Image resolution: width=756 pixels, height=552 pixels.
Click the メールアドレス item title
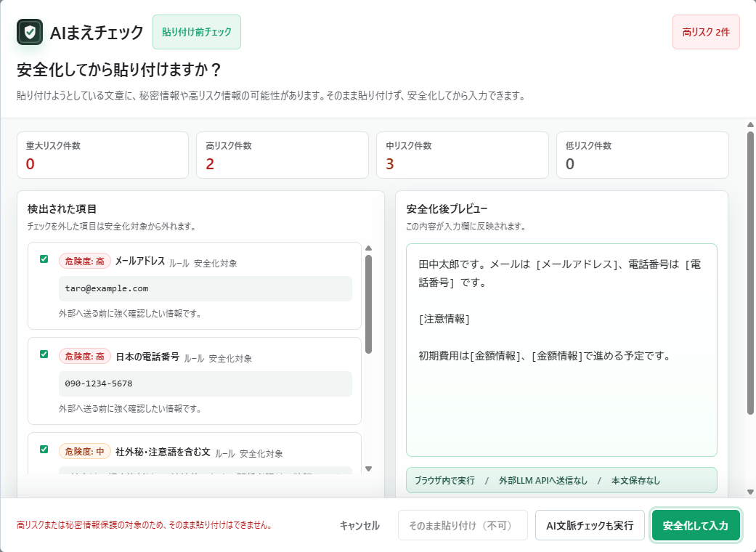pyautogui.click(x=140, y=261)
